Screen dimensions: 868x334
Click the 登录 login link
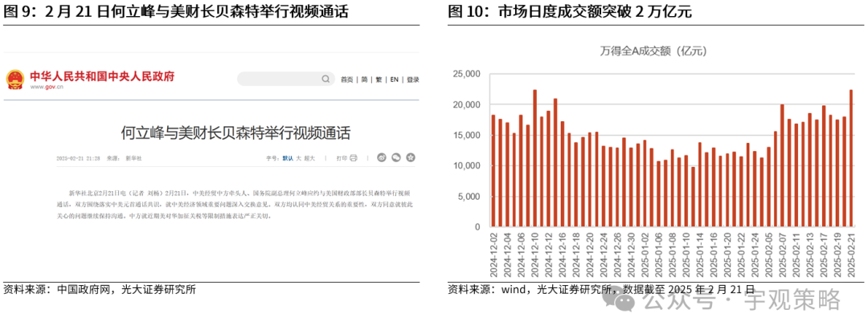point(412,79)
